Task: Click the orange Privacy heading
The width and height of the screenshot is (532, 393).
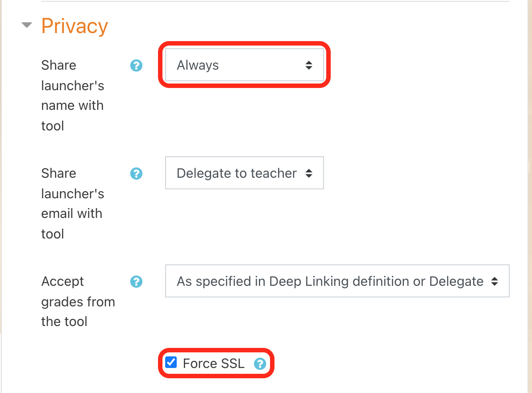Action: (x=75, y=26)
